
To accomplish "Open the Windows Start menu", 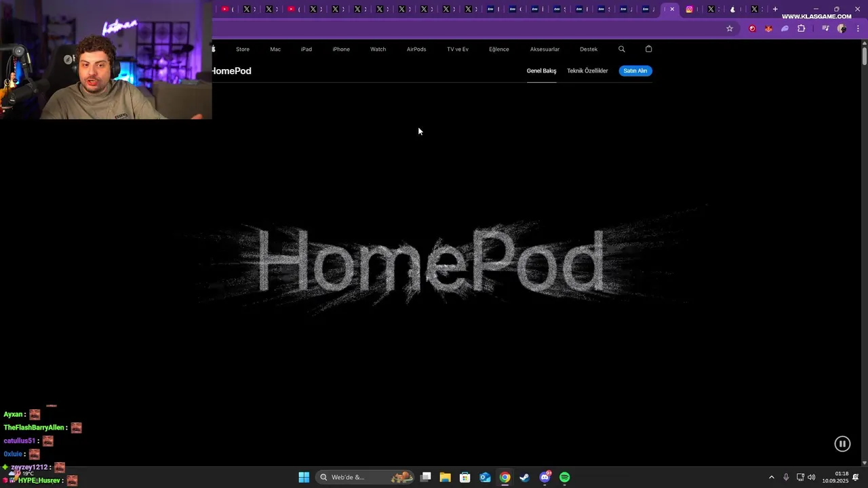I will [x=304, y=477].
